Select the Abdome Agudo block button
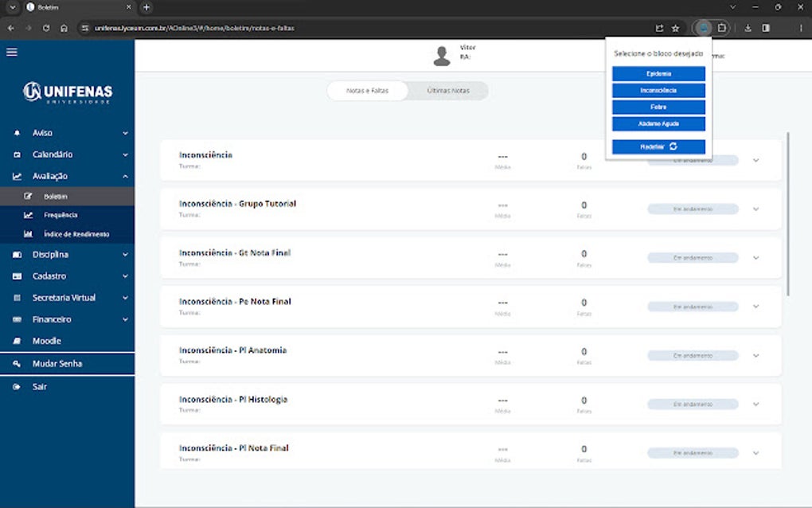Image resolution: width=812 pixels, height=508 pixels. click(x=658, y=123)
